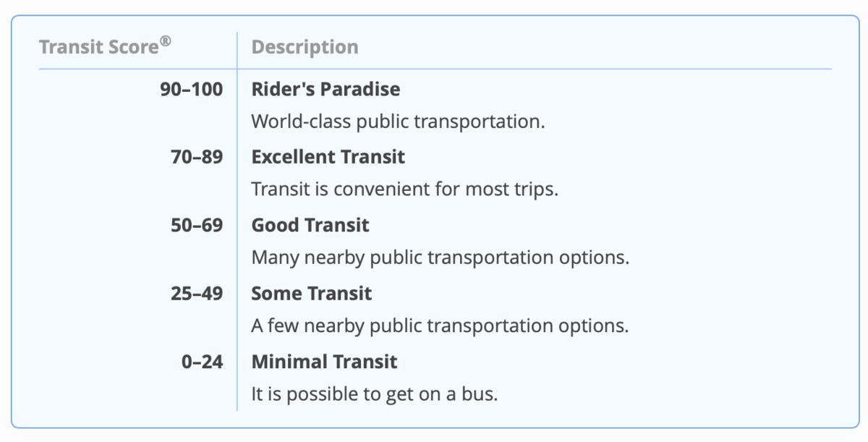The image size is (868, 442).
Task: Click the Excellent Transit heading
Action: (x=328, y=157)
